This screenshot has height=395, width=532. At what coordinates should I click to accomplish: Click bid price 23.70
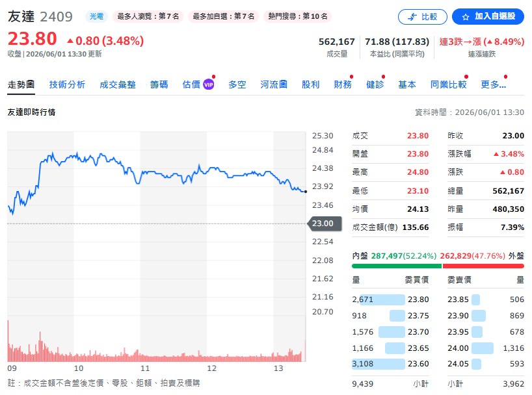coord(418,332)
